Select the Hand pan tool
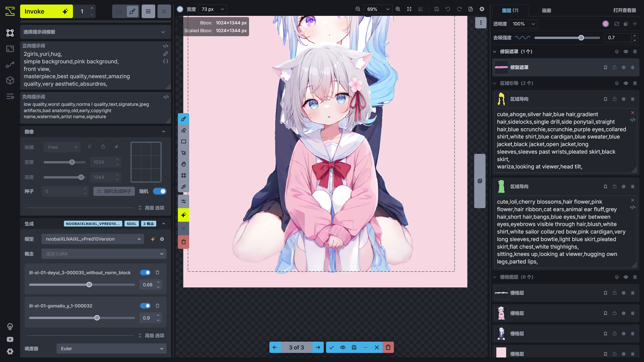The height and width of the screenshot is (362, 644). point(183,164)
